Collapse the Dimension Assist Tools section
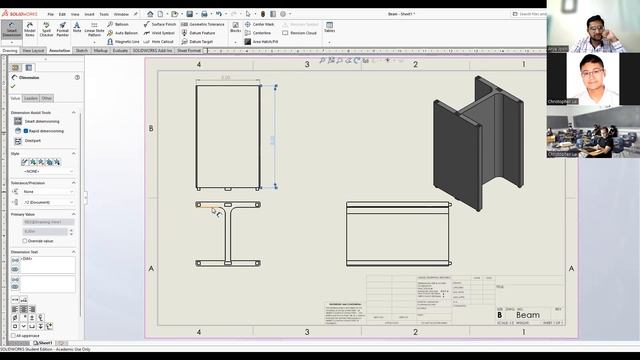 tap(74, 113)
